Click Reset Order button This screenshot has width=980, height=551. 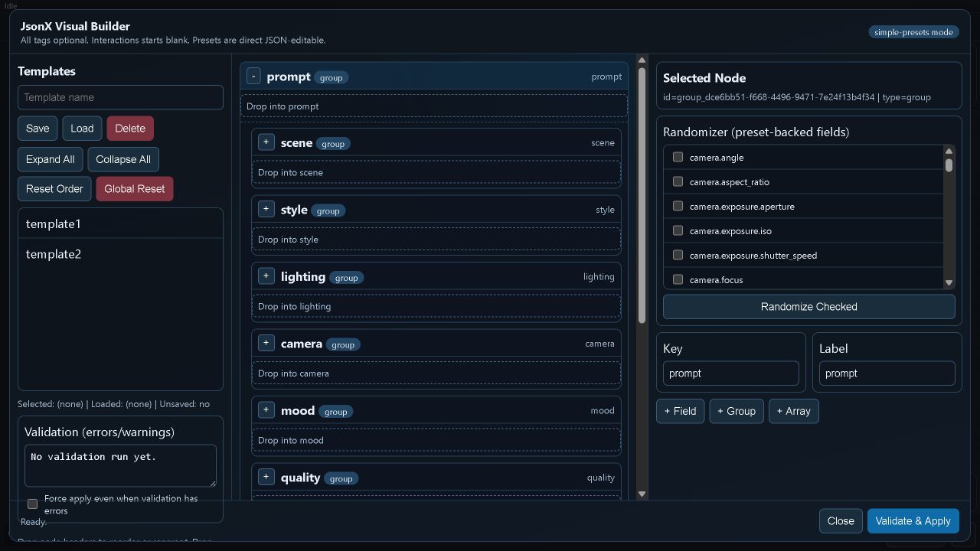54,188
